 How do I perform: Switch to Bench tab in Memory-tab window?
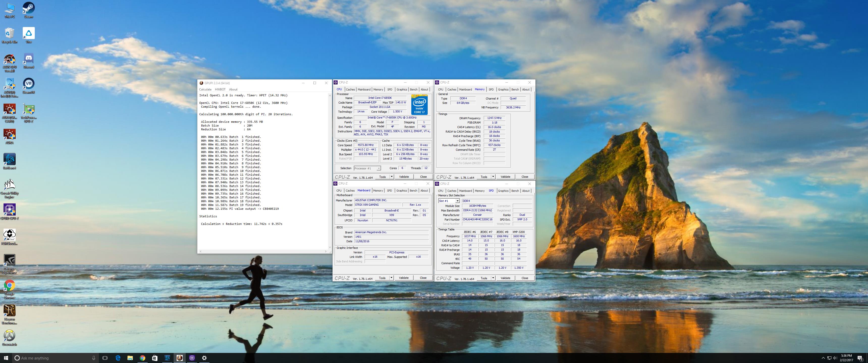[515, 89]
